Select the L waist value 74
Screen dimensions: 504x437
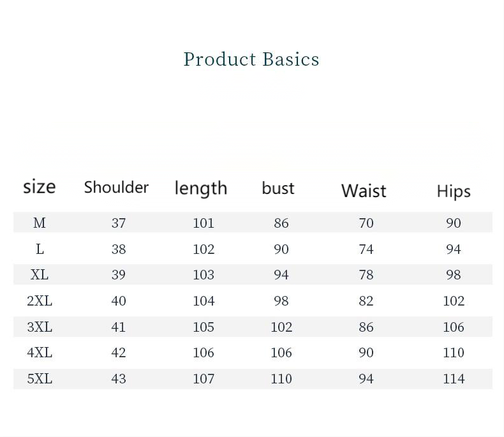tap(366, 249)
